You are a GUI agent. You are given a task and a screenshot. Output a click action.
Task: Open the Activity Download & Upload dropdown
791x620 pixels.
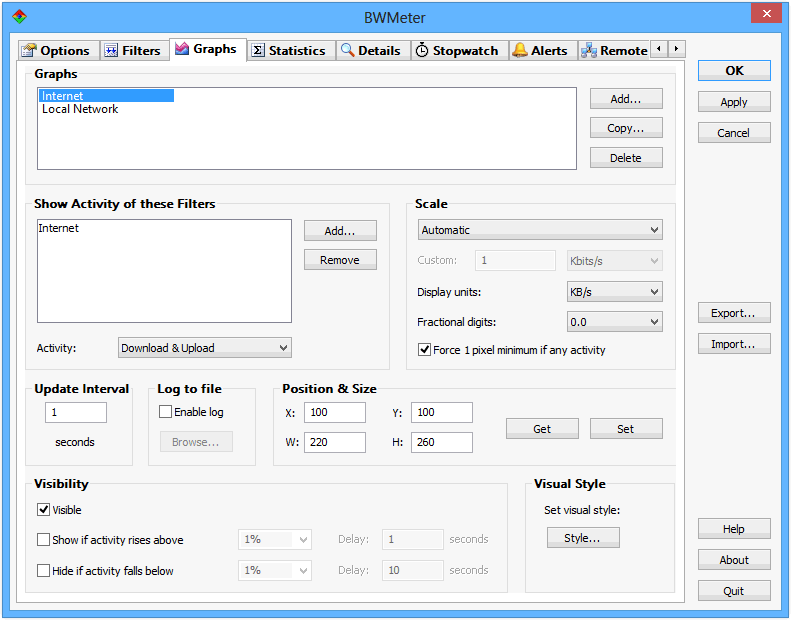click(x=205, y=348)
